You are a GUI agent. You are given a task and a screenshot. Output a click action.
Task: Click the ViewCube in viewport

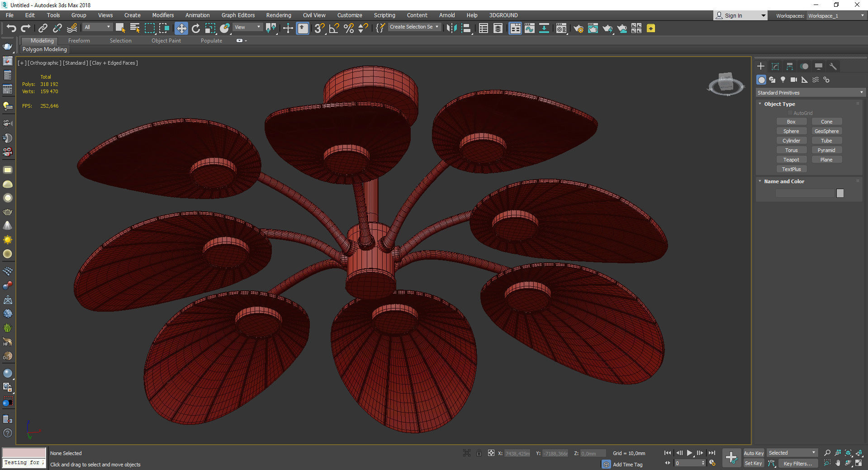(726, 84)
